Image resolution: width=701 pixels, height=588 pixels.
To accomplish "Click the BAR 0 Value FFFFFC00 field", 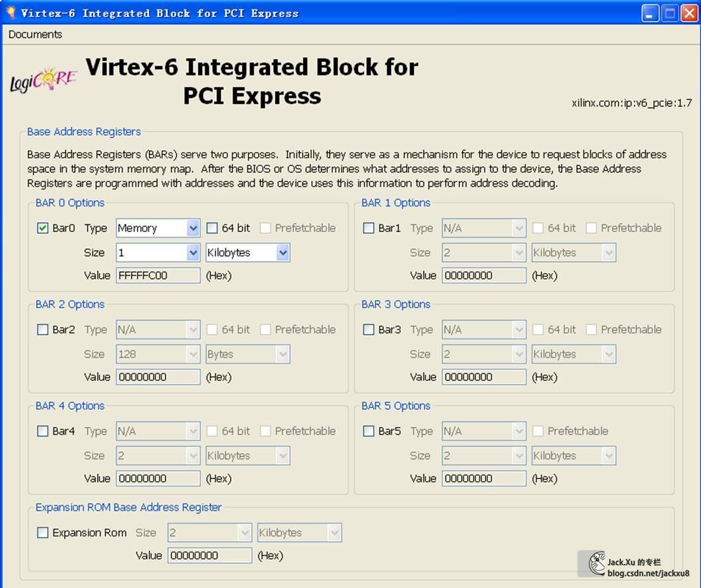I will (x=158, y=275).
